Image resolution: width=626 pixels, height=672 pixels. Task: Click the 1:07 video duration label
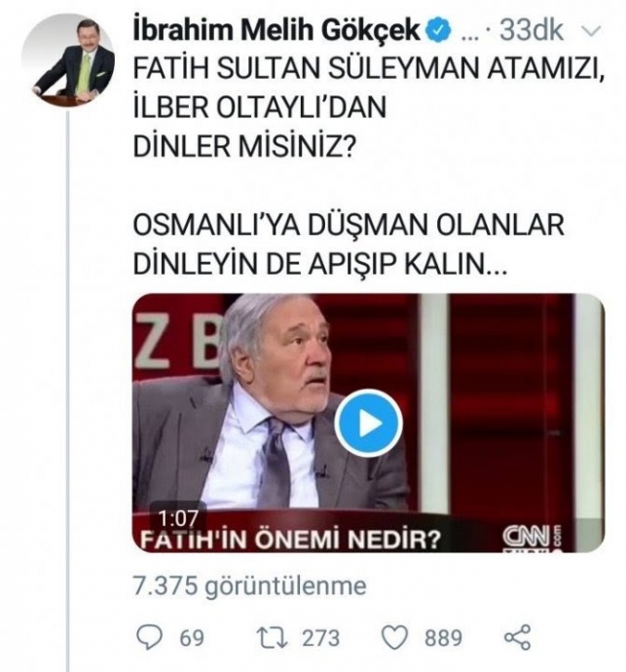pyautogui.click(x=179, y=518)
